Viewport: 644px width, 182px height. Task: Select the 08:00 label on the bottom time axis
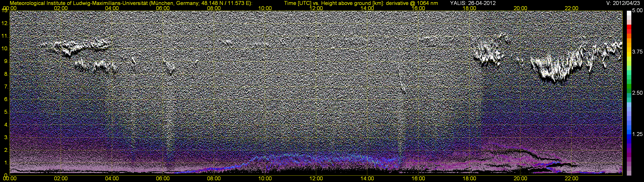coord(214,179)
